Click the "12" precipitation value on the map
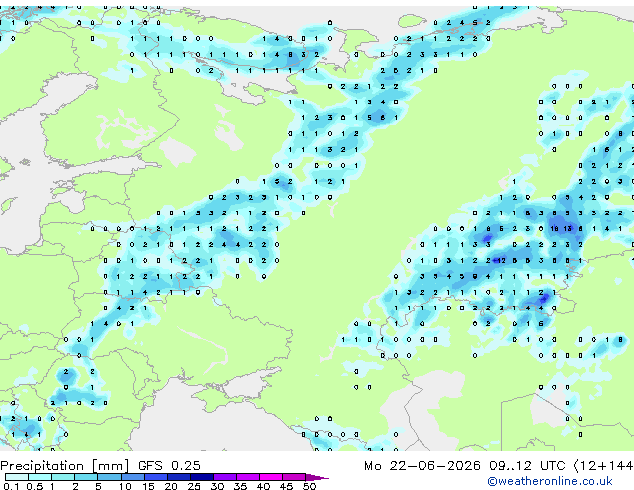This screenshot has height=490, width=634. tap(501, 261)
